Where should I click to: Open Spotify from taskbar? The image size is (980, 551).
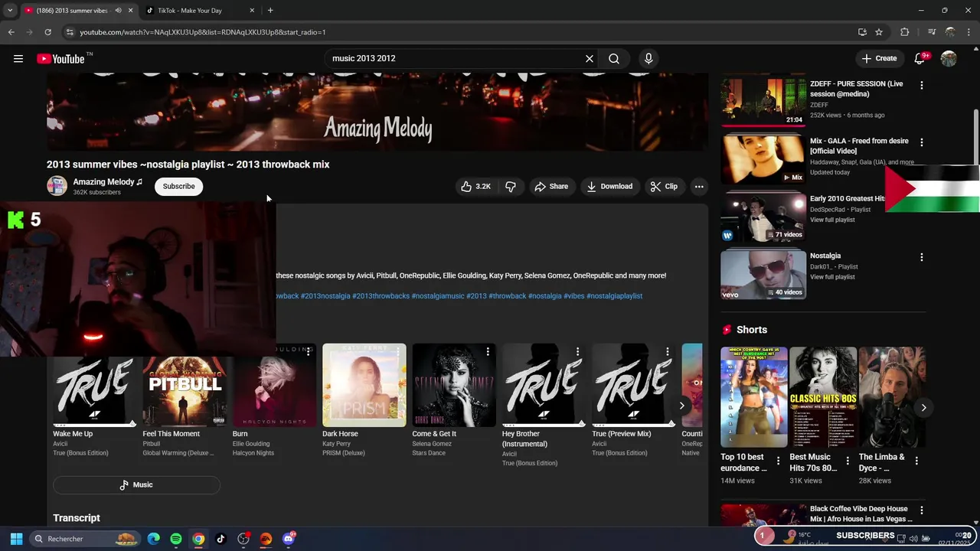(176, 539)
